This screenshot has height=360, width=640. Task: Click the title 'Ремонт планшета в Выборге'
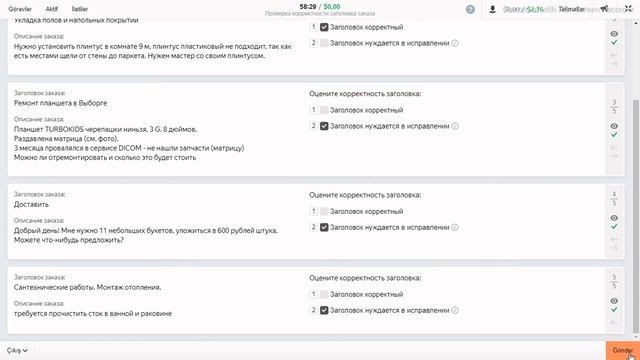[x=60, y=103]
